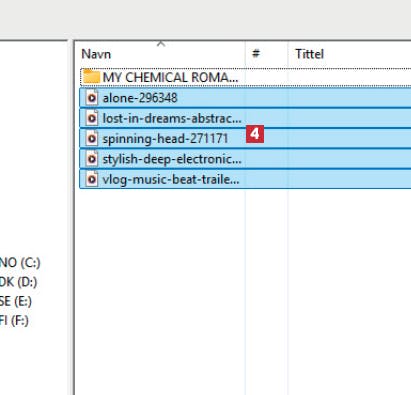This screenshot has height=395, width=411.
Task: Open the (F:) drive in sidebar
Action: pos(14,320)
